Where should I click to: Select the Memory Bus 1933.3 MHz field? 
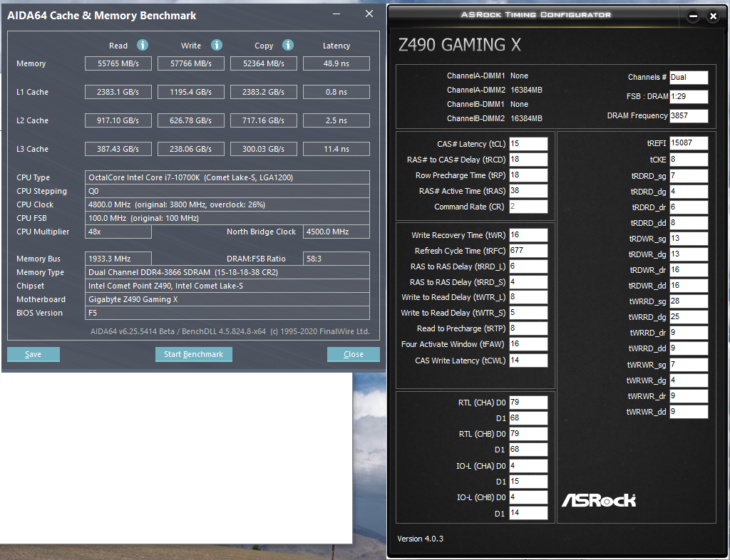tap(118, 259)
